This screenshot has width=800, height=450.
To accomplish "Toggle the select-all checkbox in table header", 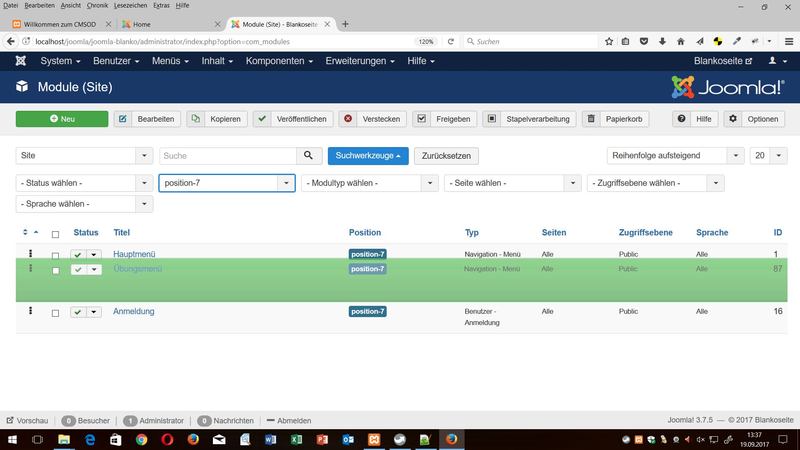I will (x=55, y=234).
